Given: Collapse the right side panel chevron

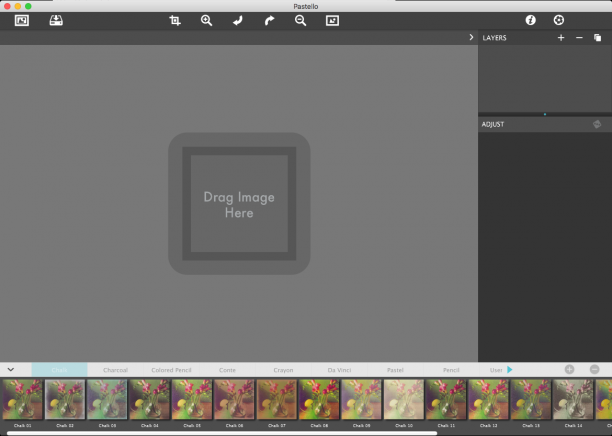Looking at the screenshot, I should tap(471, 37).
